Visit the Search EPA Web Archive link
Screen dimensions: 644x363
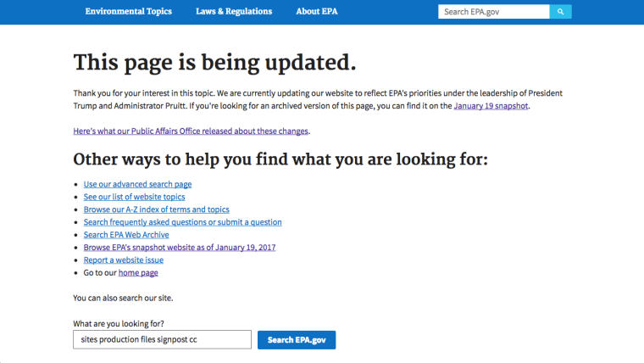126,235
